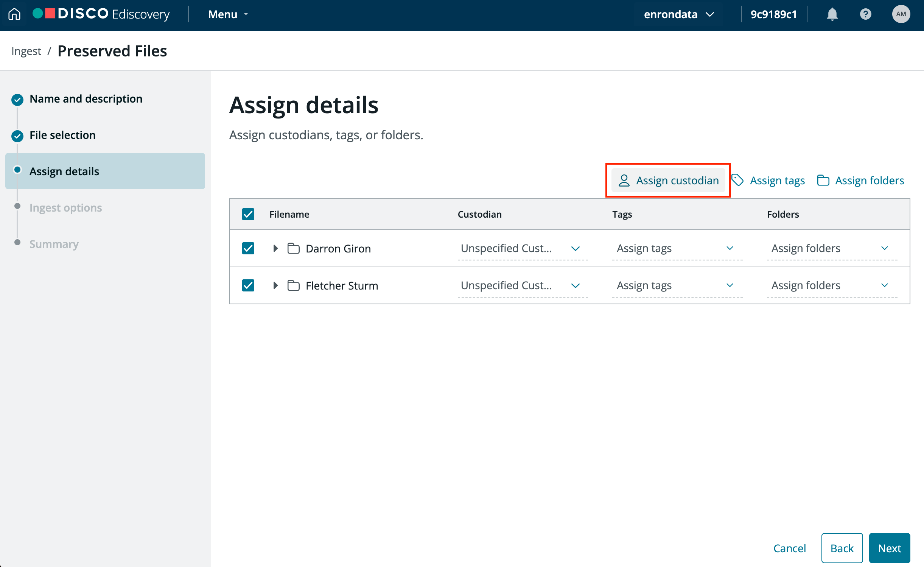Open Custodian dropdown for Darron Giron
Screen dimensions: 924x567
(x=523, y=249)
